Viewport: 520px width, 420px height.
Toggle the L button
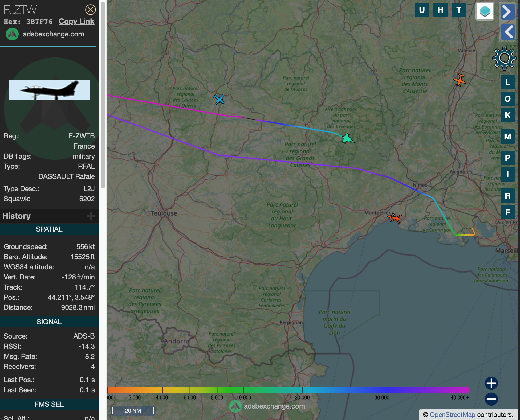tap(507, 82)
